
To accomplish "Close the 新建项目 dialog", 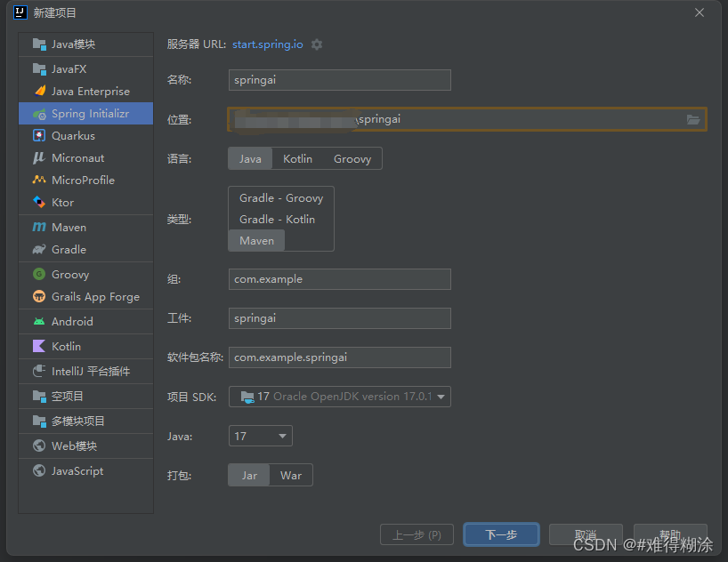I will pos(700,12).
